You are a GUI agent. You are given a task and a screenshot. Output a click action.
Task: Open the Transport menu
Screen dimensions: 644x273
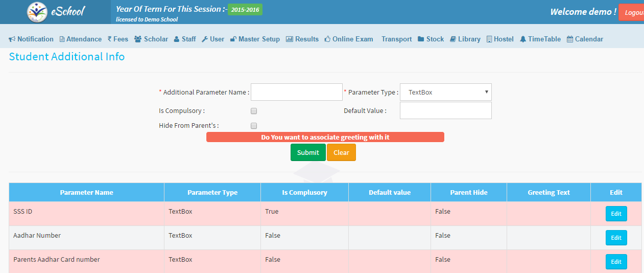tap(396, 39)
